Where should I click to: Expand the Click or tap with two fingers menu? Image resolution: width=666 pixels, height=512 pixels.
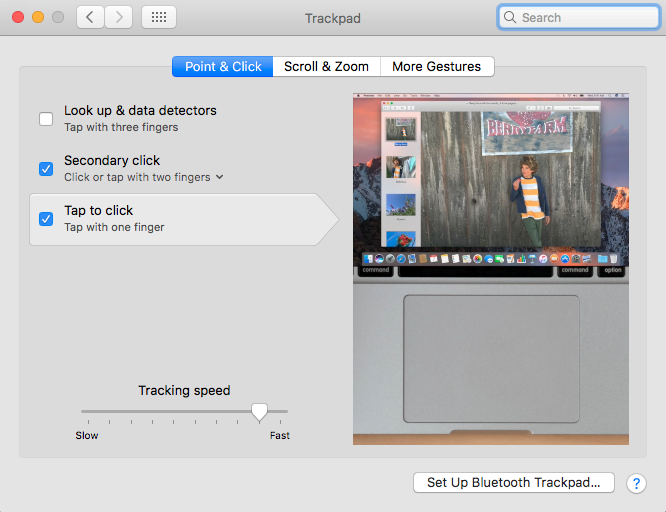click(219, 177)
